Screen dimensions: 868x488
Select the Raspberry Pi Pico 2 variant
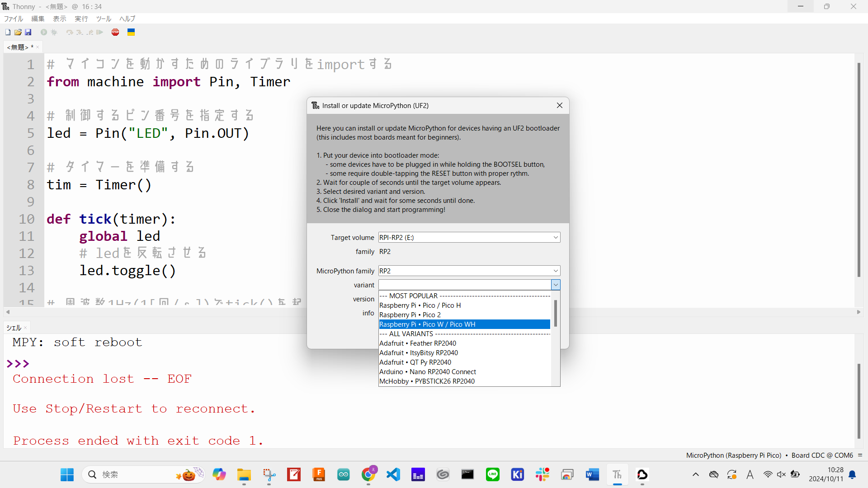(410, 314)
